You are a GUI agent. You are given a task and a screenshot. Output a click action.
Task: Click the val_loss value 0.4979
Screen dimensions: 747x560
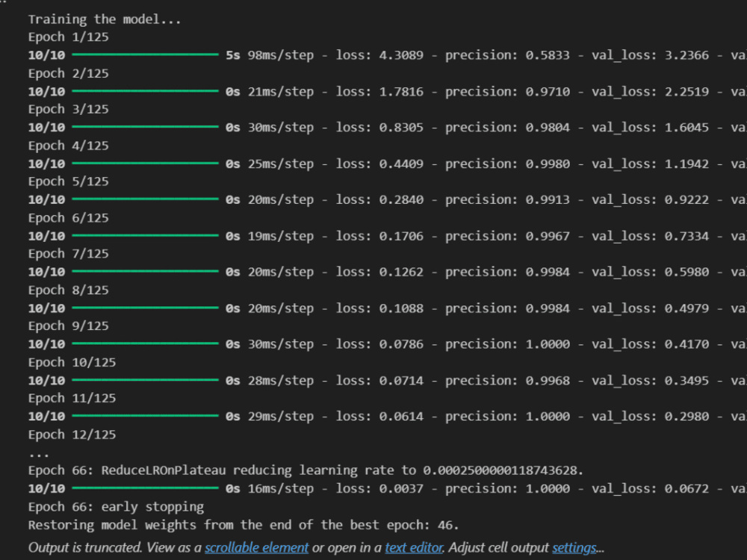coord(687,308)
